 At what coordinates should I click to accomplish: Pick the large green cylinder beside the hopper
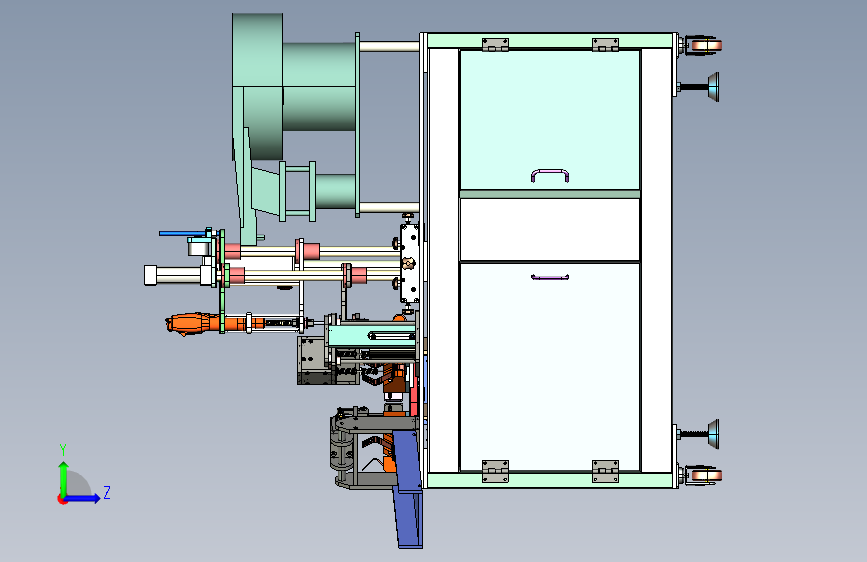(x=319, y=87)
